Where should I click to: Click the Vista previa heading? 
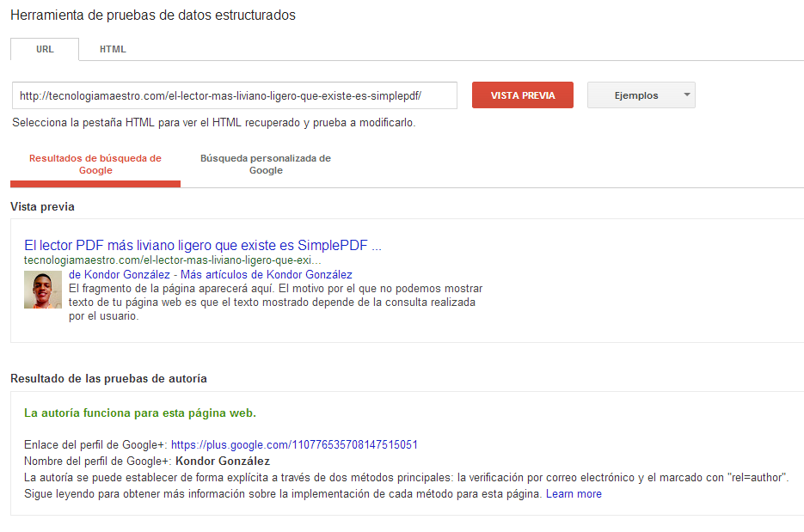point(42,206)
